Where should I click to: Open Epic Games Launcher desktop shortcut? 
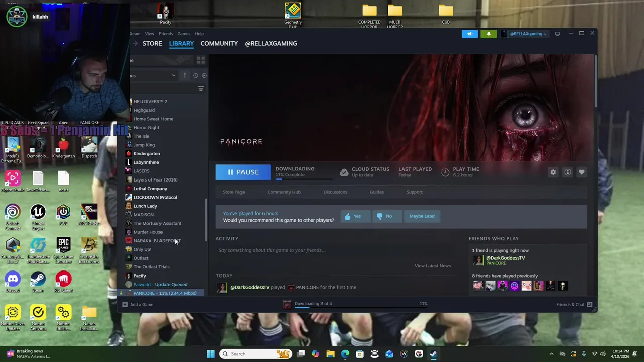pos(63,248)
